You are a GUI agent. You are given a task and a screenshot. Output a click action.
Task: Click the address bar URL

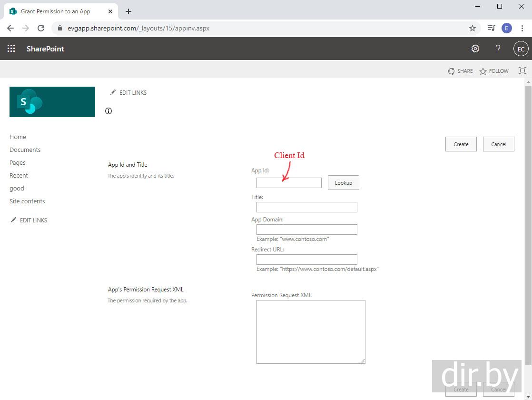point(138,28)
